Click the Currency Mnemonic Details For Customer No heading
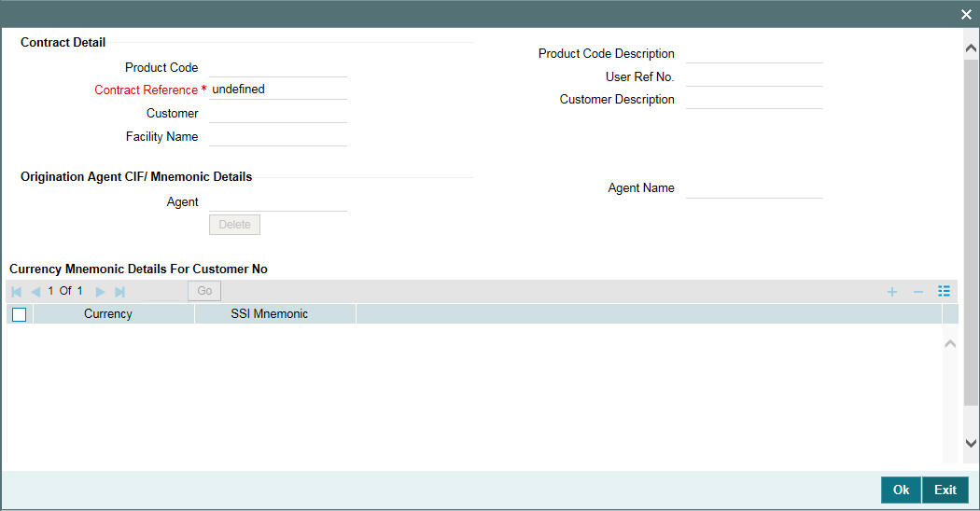This screenshot has width=980, height=511. coord(138,269)
